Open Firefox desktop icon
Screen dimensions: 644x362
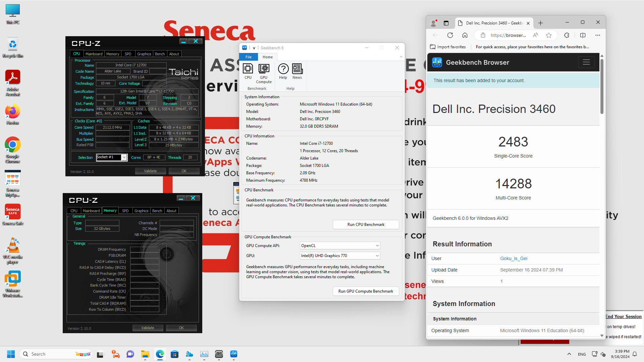[x=13, y=114]
